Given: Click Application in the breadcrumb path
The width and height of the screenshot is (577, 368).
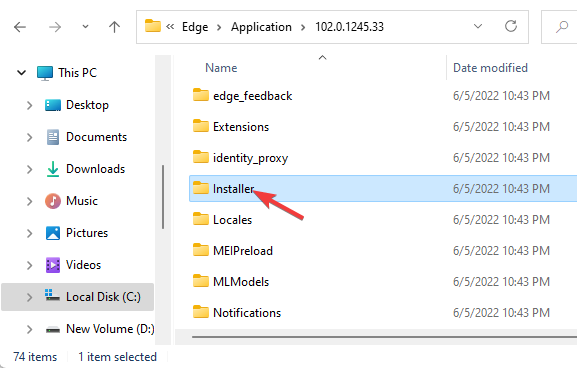Looking at the screenshot, I should (261, 27).
